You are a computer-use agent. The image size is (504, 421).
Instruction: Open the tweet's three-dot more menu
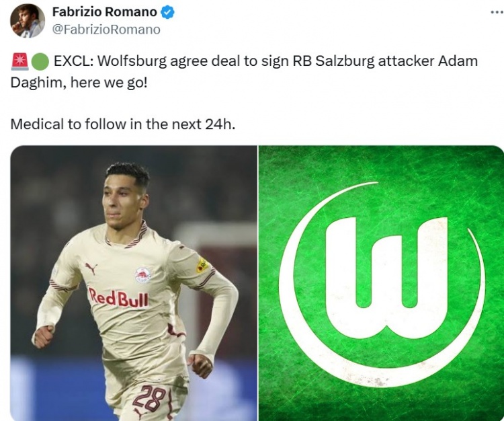point(497,13)
